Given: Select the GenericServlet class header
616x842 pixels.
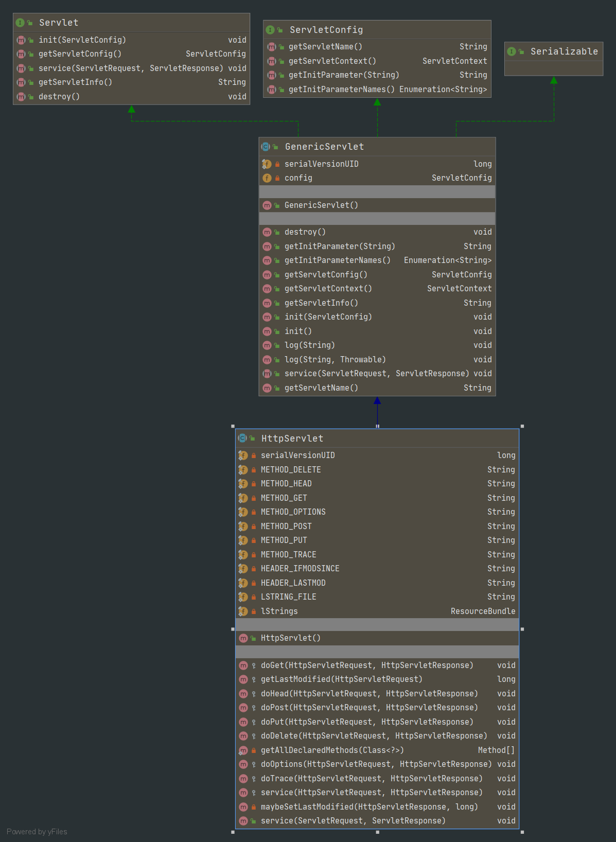Looking at the screenshot, I should (x=377, y=147).
